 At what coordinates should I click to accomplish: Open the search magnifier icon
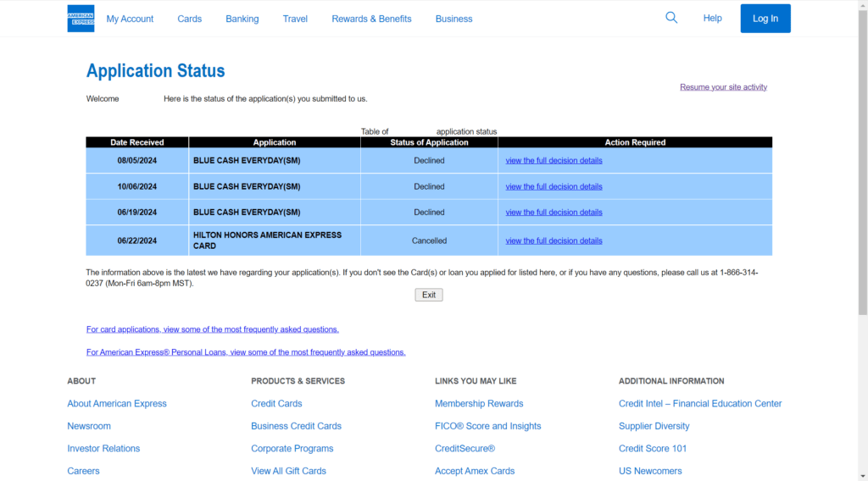671,18
